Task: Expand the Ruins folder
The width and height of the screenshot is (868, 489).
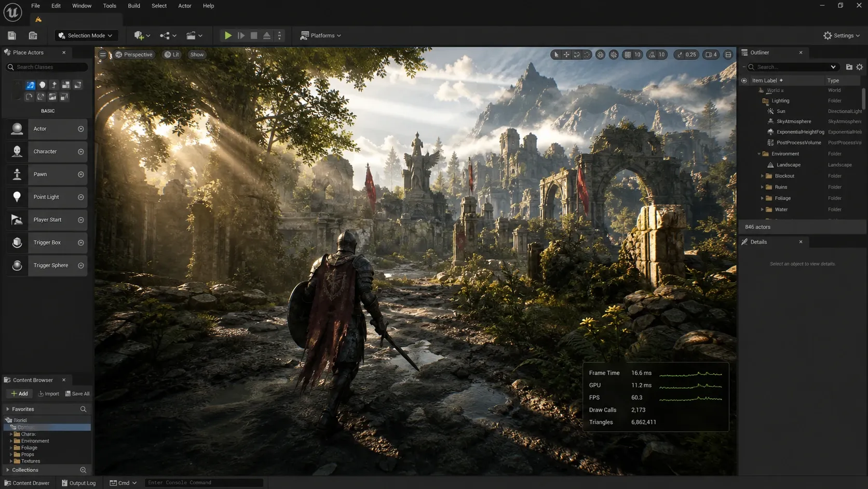Action: coord(762,187)
